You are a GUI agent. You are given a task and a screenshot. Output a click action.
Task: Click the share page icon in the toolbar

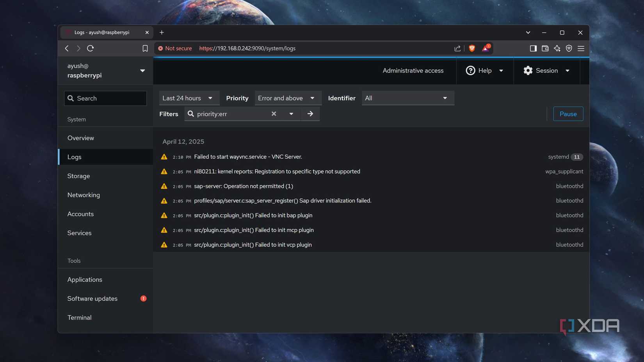(457, 48)
